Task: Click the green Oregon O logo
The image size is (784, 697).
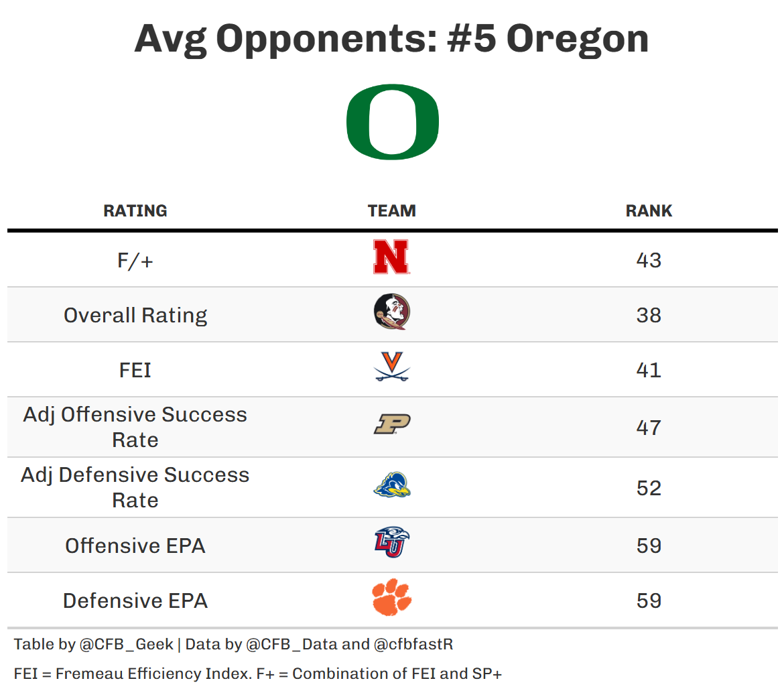Action: click(392, 123)
